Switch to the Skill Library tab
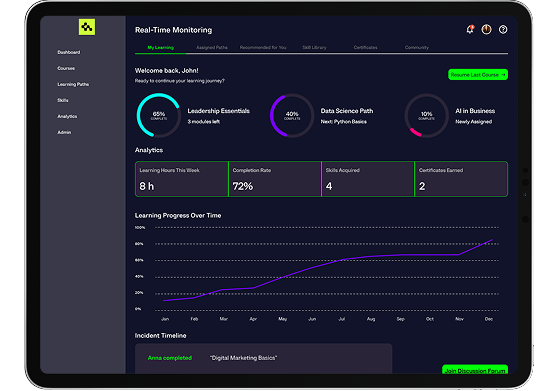 [314, 47]
